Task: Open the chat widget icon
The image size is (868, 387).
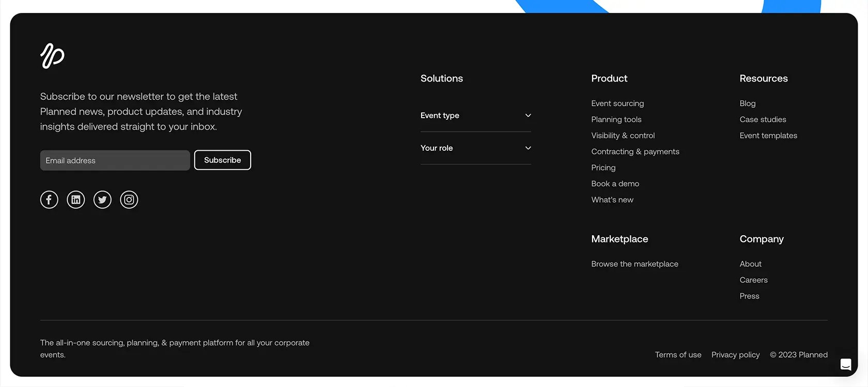Action: coord(846,364)
